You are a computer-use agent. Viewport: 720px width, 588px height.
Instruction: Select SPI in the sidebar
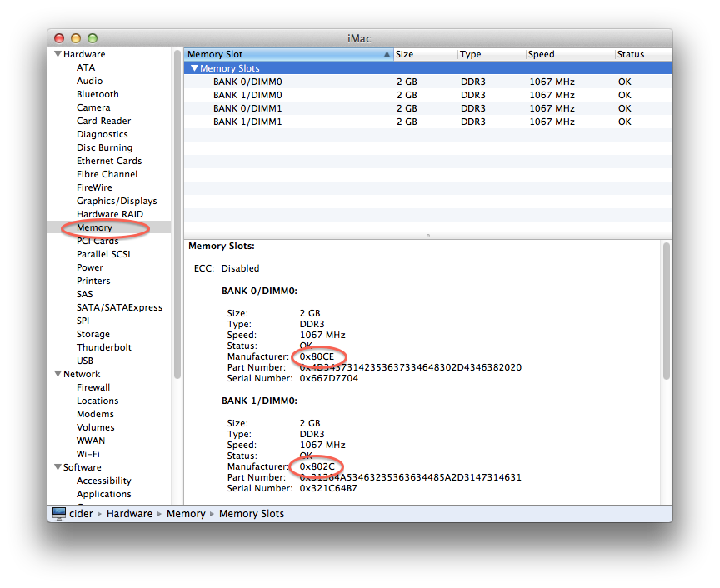(x=83, y=321)
